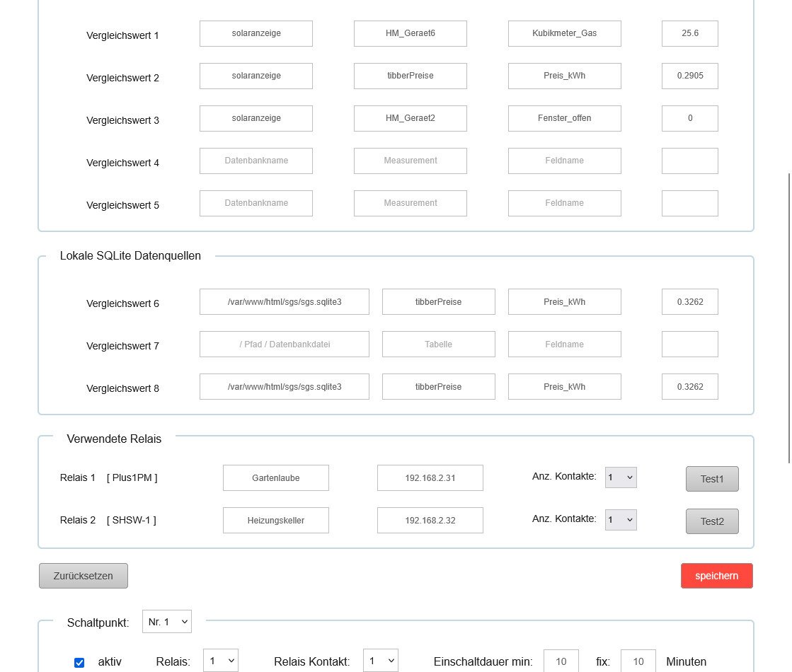Click Vergleichswert 7 database path field
This screenshot has height=672, width=792.
click(x=285, y=344)
